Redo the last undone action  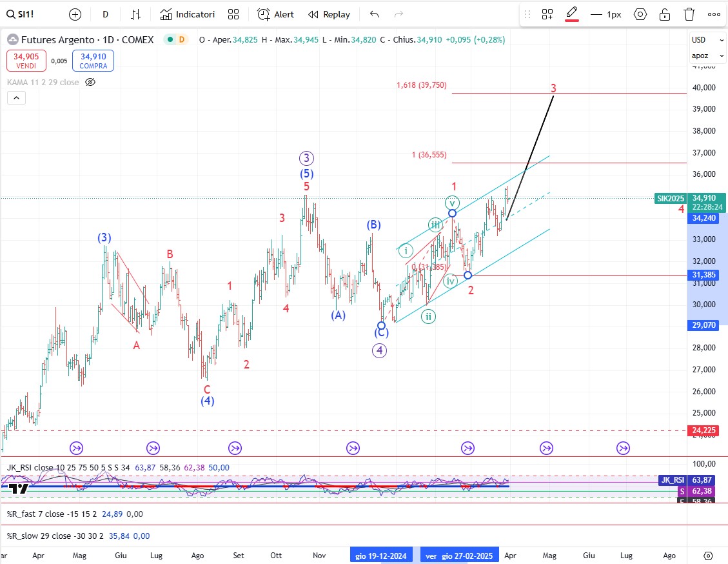coord(398,14)
